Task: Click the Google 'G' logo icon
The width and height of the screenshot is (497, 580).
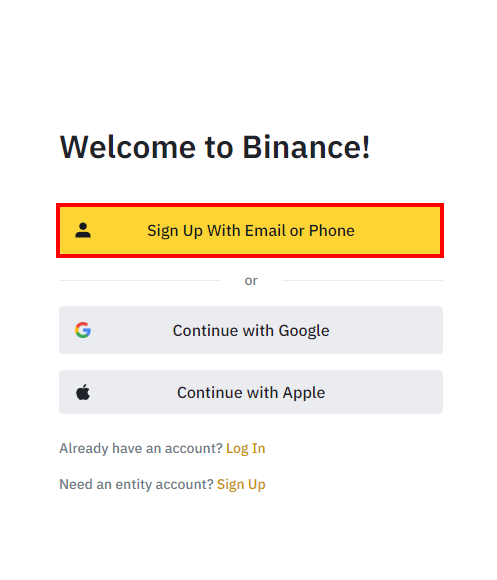Action: click(83, 330)
